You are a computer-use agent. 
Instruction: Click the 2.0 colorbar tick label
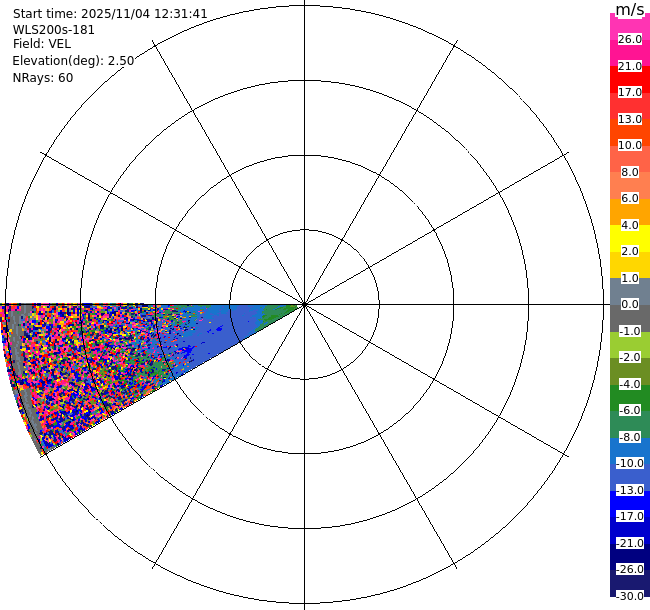point(630,251)
